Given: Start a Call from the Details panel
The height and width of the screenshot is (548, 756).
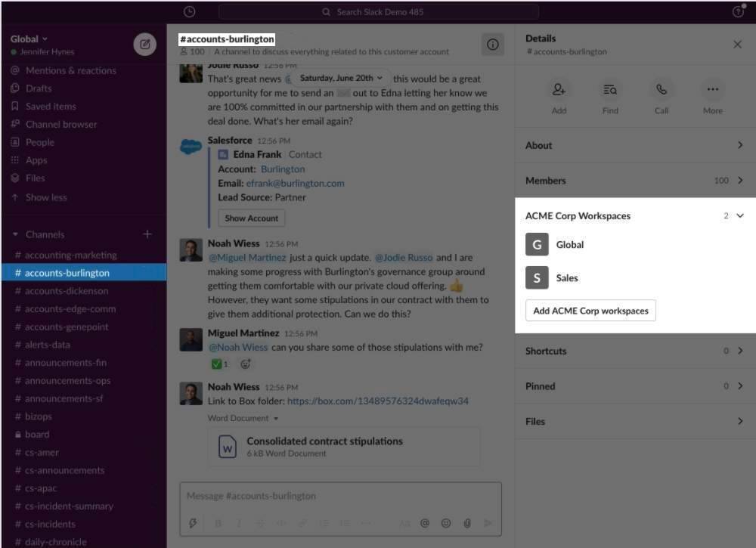Looking at the screenshot, I should 661,89.
